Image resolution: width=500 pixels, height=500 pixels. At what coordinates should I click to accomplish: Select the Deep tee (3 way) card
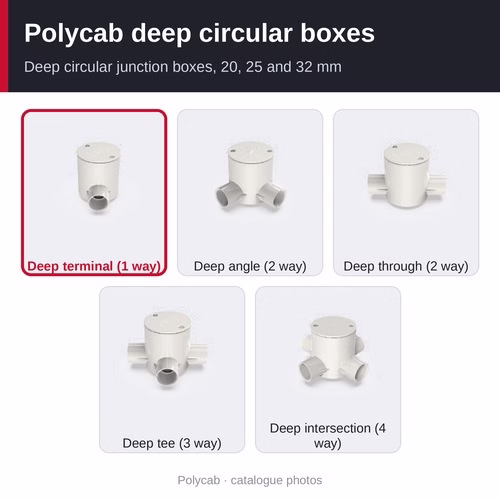(x=172, y=369)
